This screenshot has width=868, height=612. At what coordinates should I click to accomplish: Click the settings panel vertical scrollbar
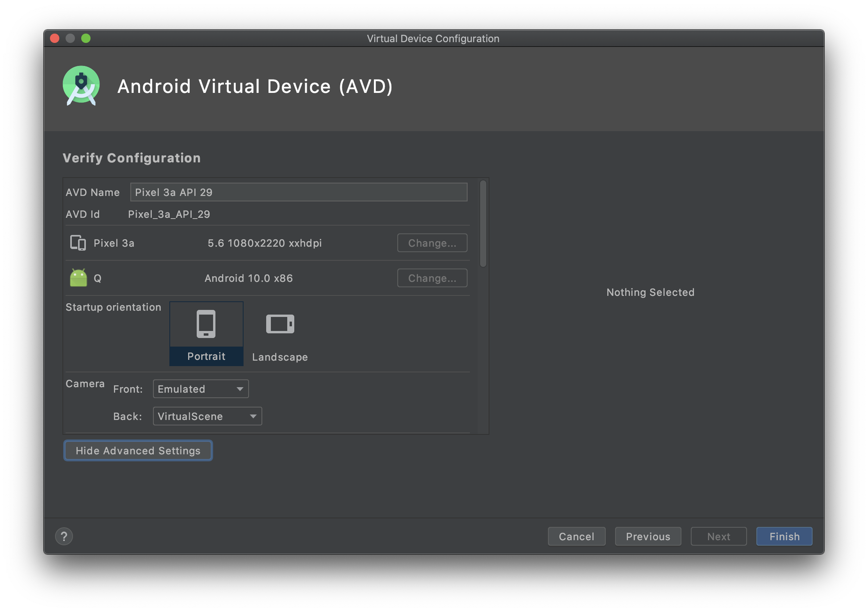pyautogui.click(x=483, y=223)
